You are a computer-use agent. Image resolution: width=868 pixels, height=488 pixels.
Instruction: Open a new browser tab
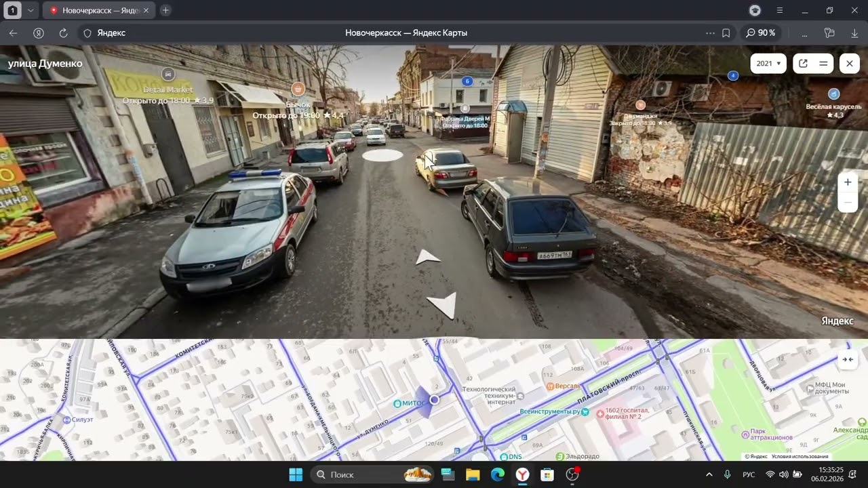click(x=165, y=10)
